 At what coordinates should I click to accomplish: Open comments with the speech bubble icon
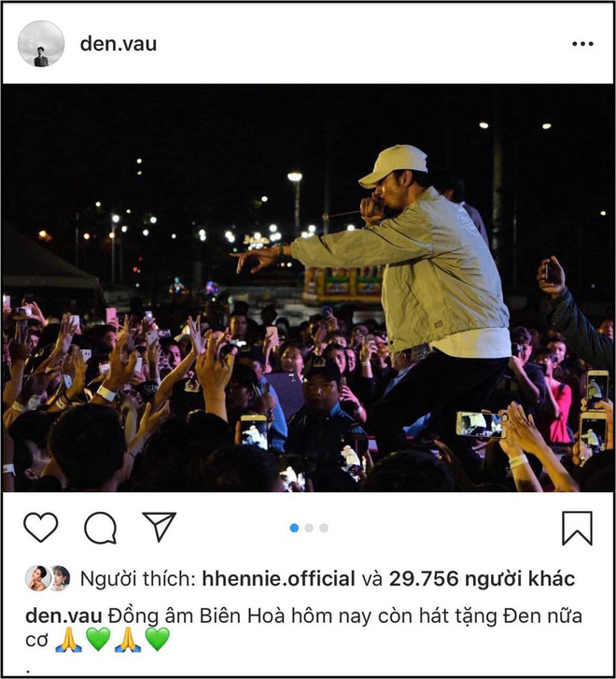101,528
